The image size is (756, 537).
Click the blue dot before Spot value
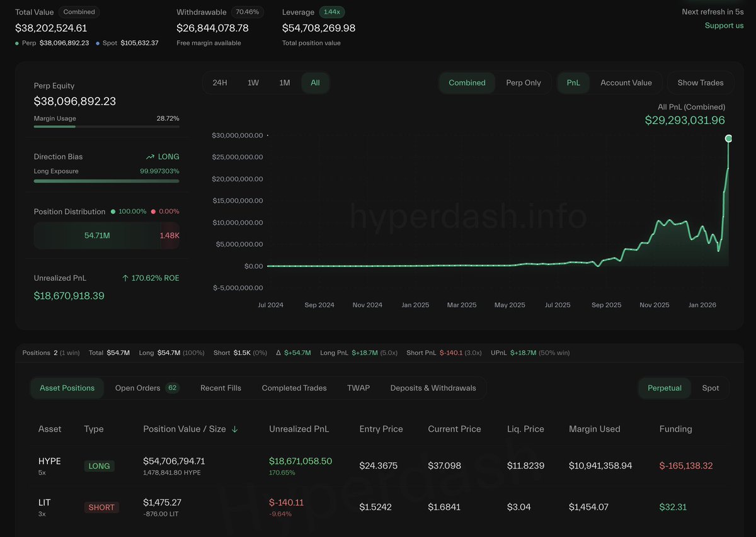(98, 43)
